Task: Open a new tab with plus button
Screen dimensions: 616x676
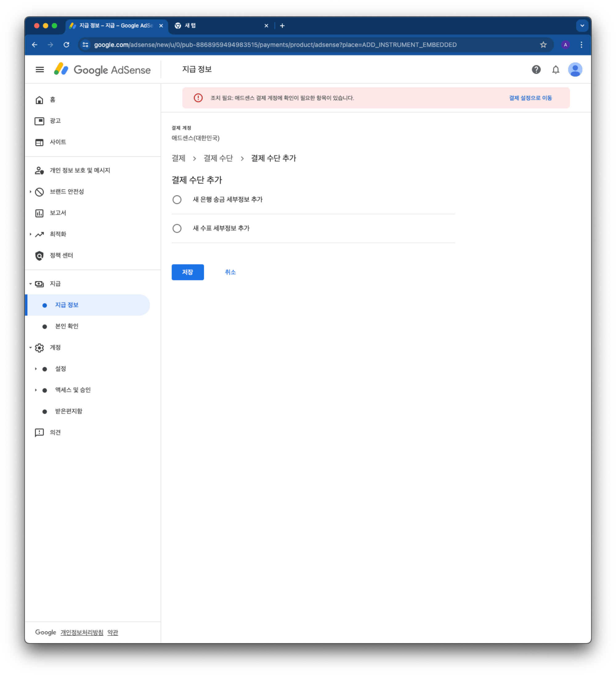Action: tap(282, 26)
